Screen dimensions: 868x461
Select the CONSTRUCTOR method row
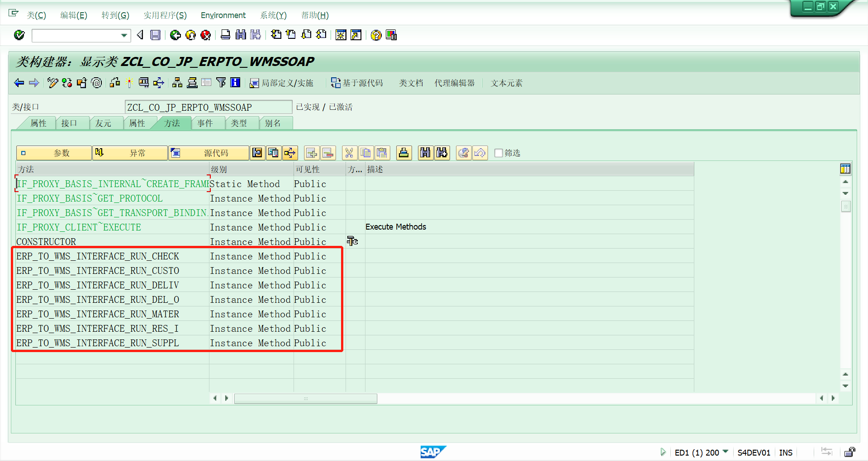[46, 242]
